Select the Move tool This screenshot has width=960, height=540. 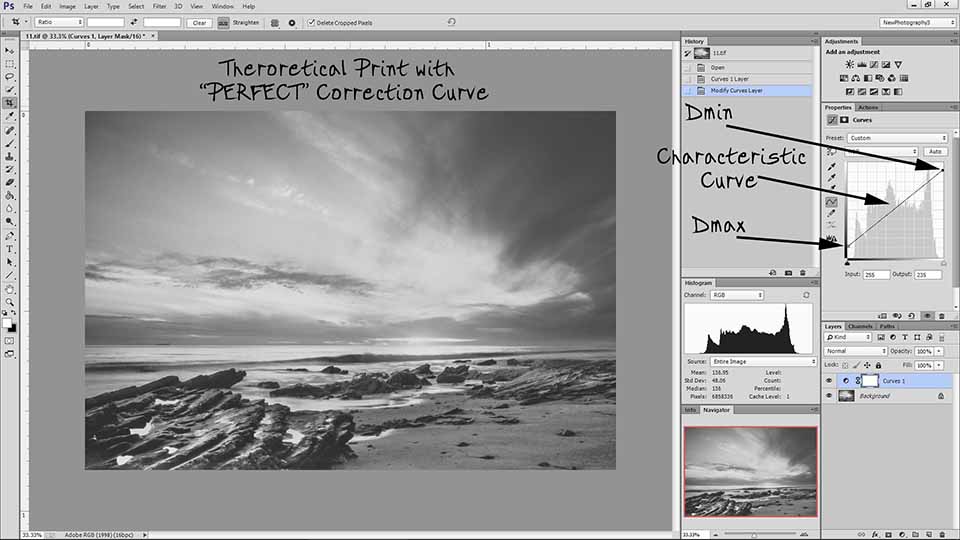point(10,50)
